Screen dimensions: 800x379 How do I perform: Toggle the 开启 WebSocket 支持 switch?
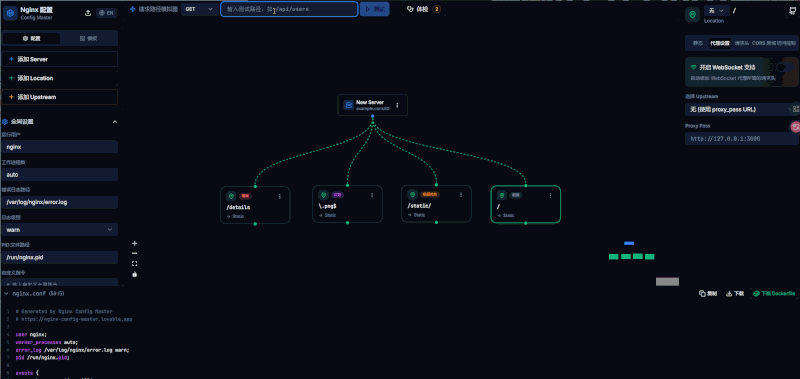pos(785,67)
